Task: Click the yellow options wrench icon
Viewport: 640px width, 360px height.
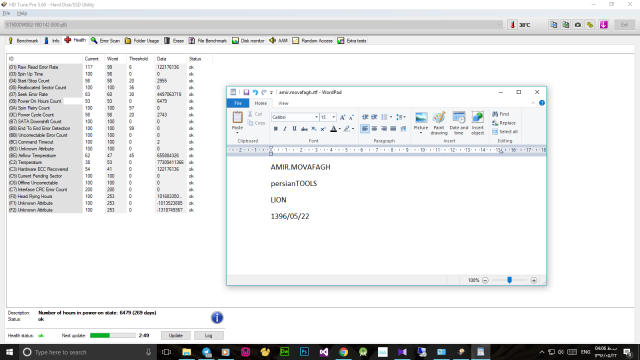Action: 590,25
